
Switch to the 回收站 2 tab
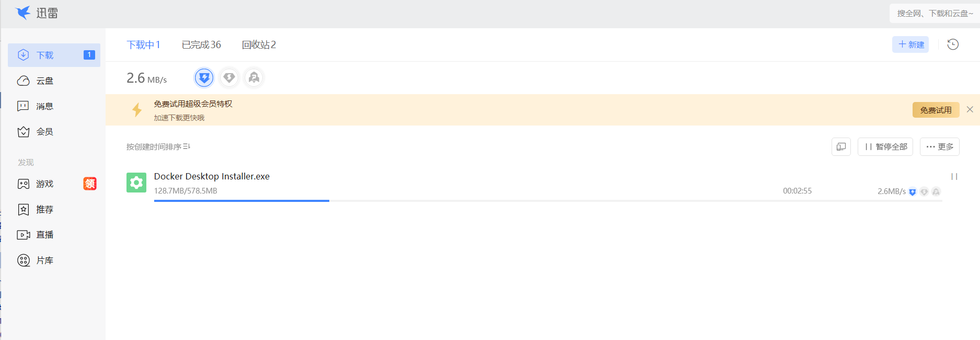point(259,45)
